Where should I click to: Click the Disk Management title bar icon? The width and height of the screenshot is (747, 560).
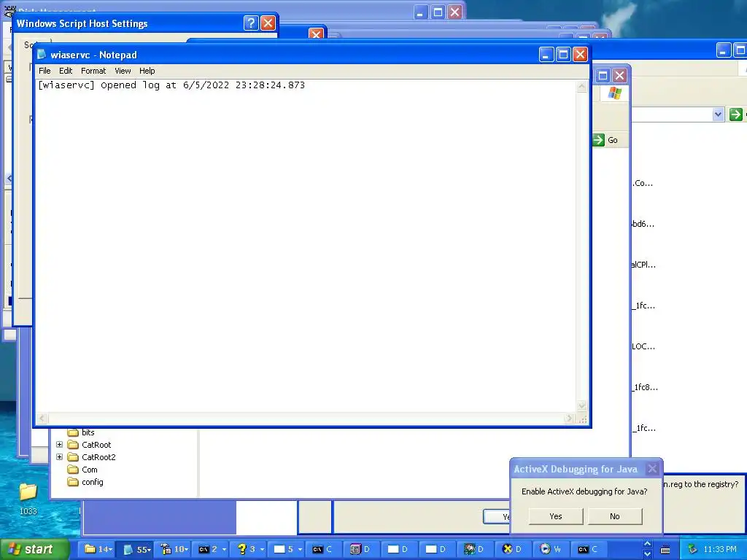point(9,10)
